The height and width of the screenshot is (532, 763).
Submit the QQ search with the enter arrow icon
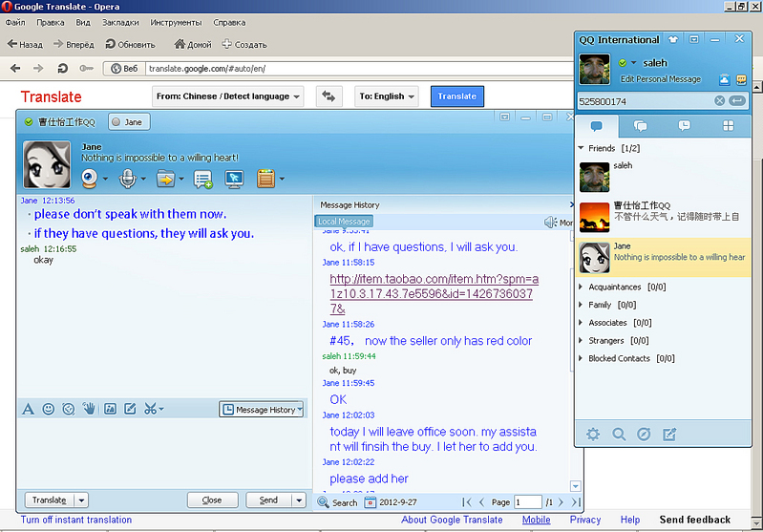point(737,100)
